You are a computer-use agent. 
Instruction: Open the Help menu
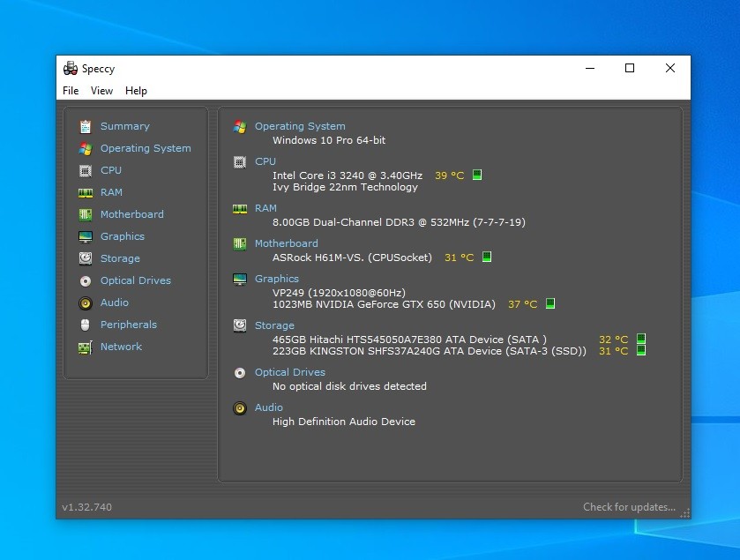point(136,91)
